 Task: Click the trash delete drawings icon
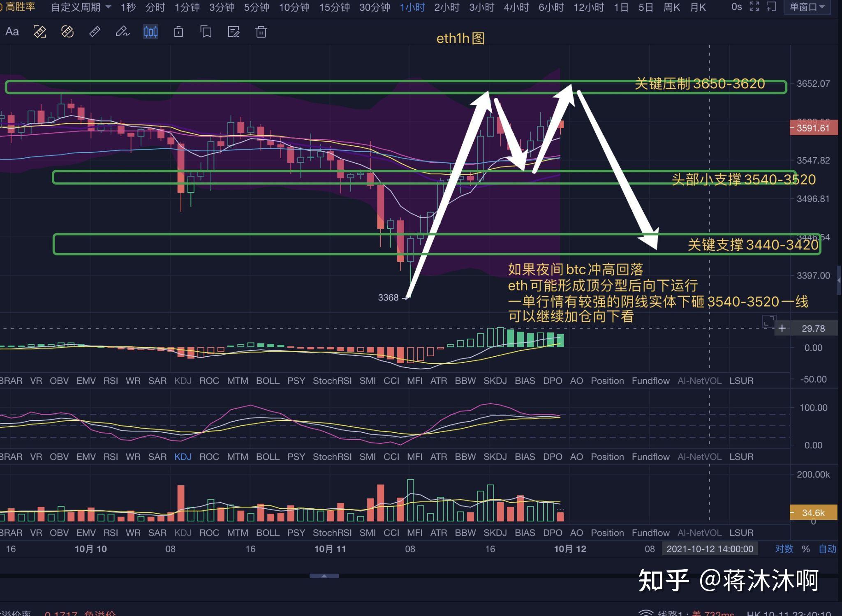(261, 32)
